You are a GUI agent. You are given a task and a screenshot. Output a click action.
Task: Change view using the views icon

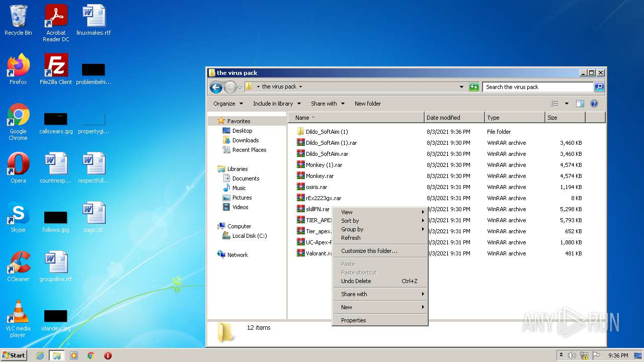pyautogui.click(x=554, y=104)
